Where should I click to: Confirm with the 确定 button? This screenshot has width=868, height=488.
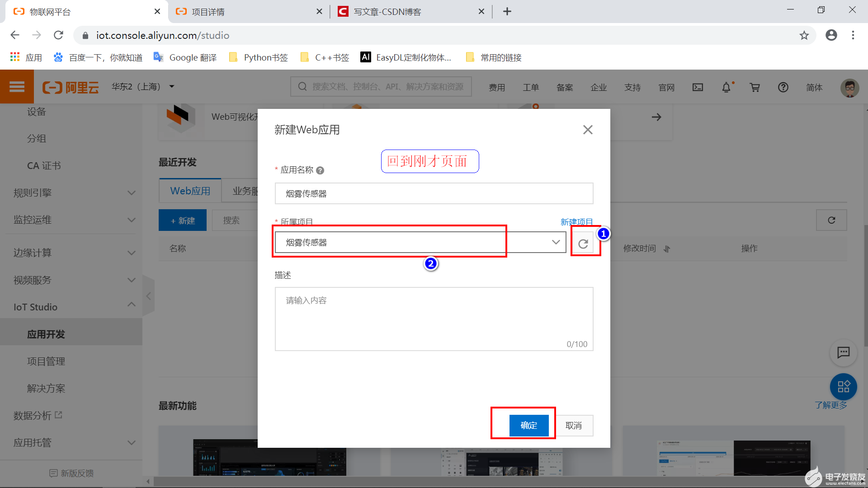[528, 425]
